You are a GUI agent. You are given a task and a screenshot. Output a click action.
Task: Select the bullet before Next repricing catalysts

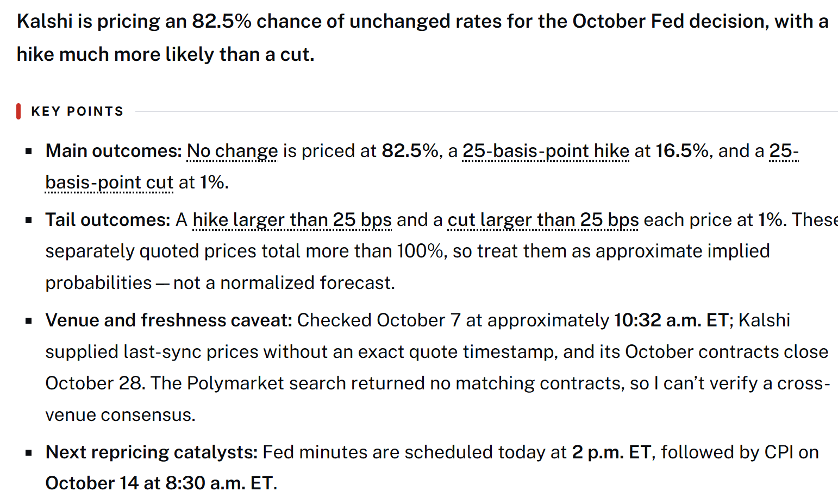29,453
